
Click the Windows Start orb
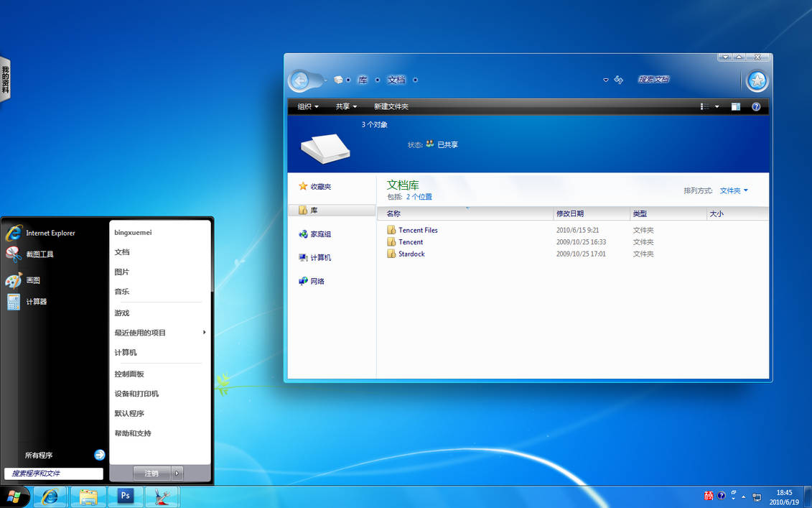14,497
